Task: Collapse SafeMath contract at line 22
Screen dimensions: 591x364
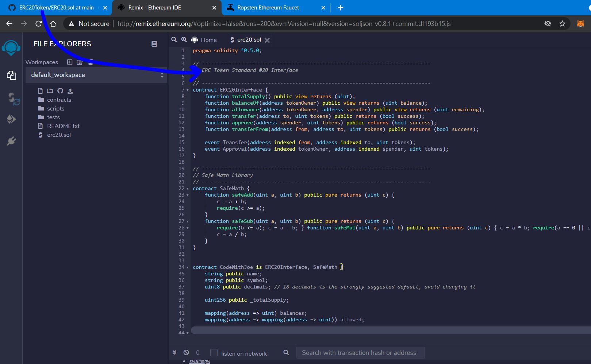Action: coord(188,189)
